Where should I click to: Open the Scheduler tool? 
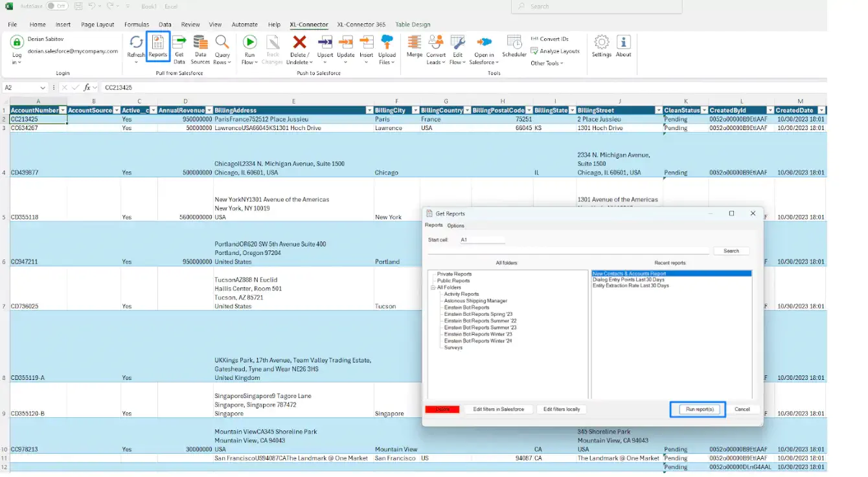[x=514, y=47]
